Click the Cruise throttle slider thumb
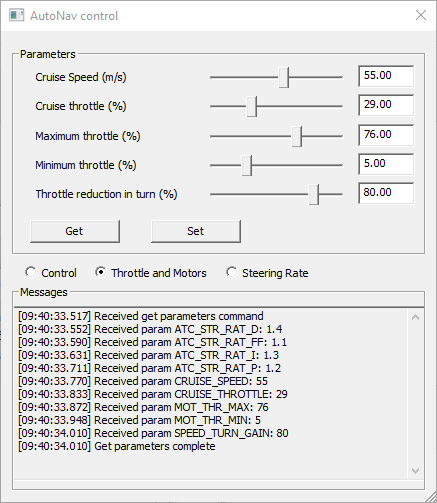This screenshot has width=437, height=503. pyautogui.click(x=252, y=106)
